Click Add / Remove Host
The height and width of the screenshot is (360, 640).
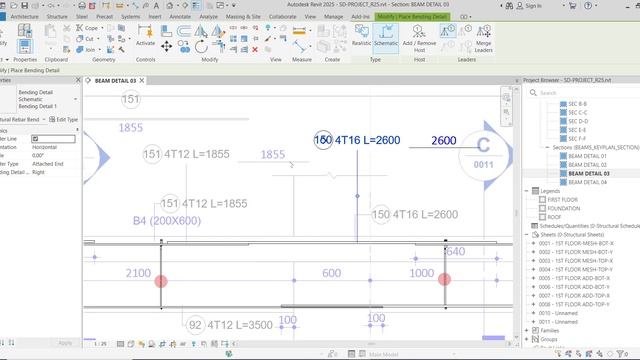(419, 38)
